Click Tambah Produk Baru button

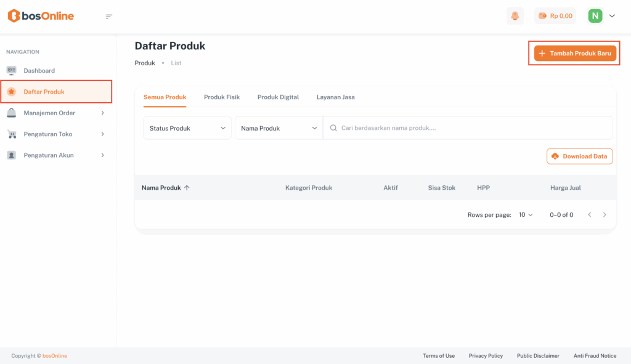(x=574, y=54)
